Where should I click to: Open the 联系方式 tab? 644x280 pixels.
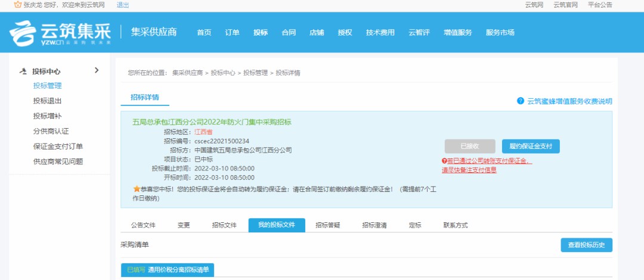point(455,225)
